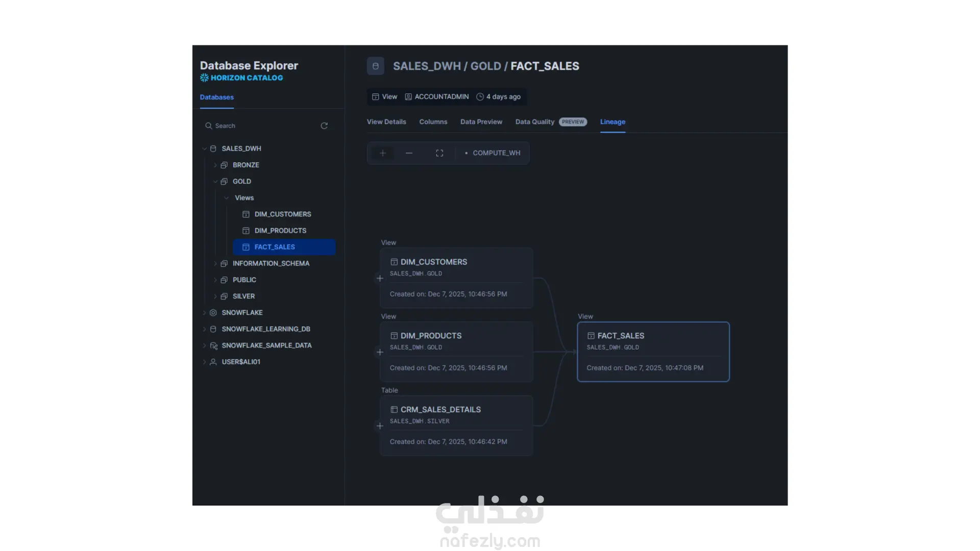Expand the SNOWFLAKE_SAMPLE_DATA database
Image resolution: width=980 pixels, height=551 pixels.
click(204, 346)
